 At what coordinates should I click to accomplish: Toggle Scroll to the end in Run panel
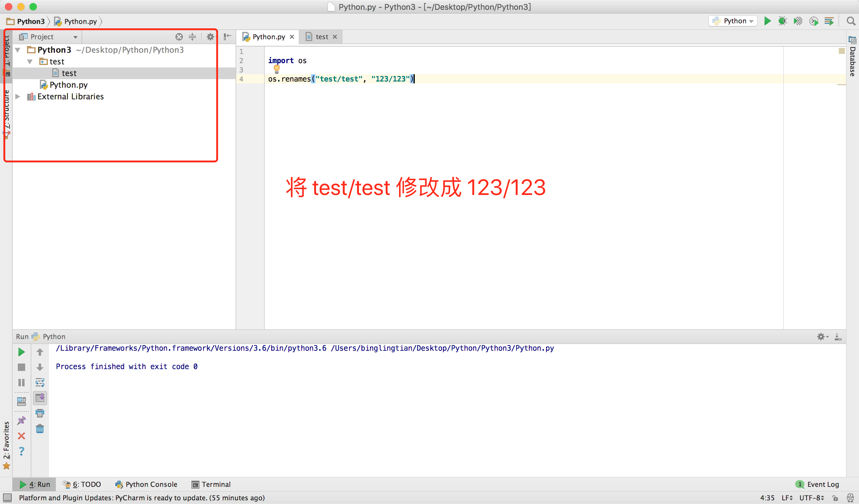point(40,398)
